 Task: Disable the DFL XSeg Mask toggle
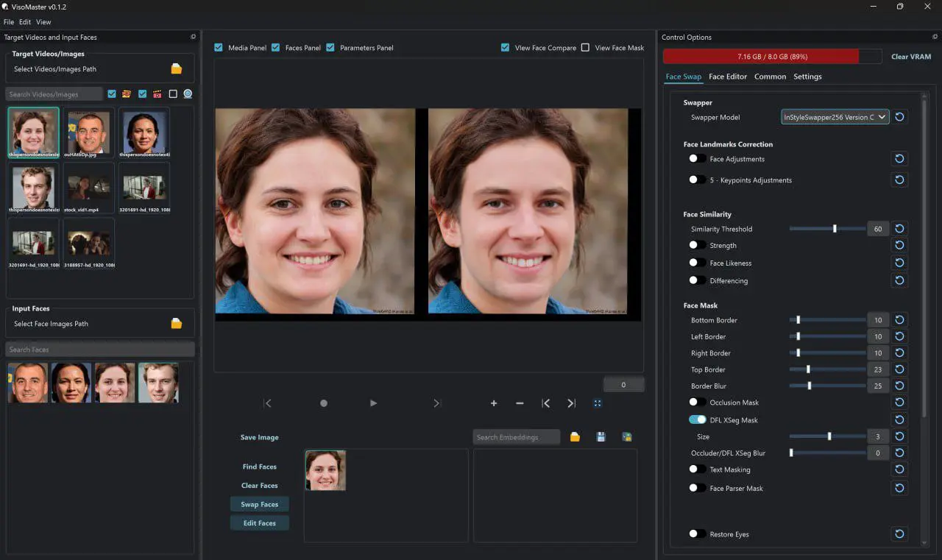(698, 419)
